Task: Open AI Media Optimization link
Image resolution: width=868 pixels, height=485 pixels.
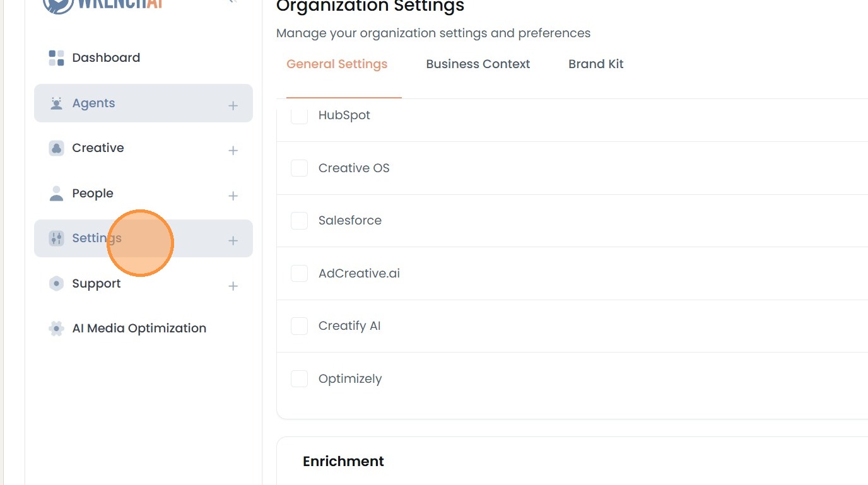Action: [x=139, y=329]
